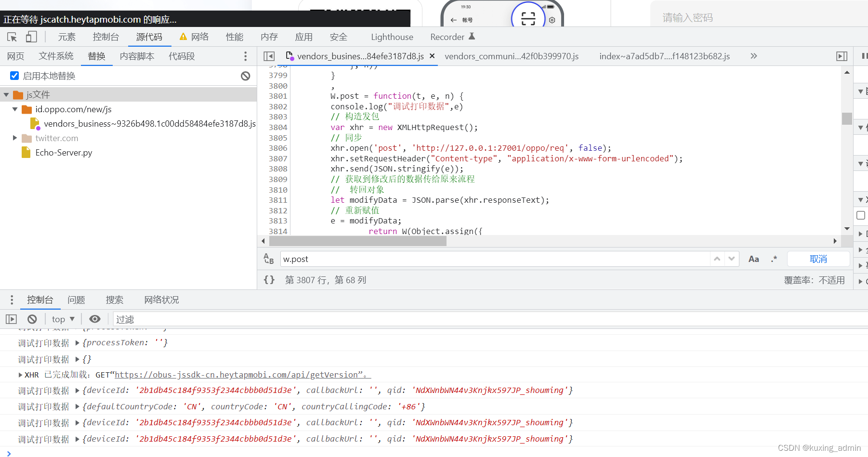Switch to the 文件系统 subtab
The image size is (868, 457).
coord(56,56)
